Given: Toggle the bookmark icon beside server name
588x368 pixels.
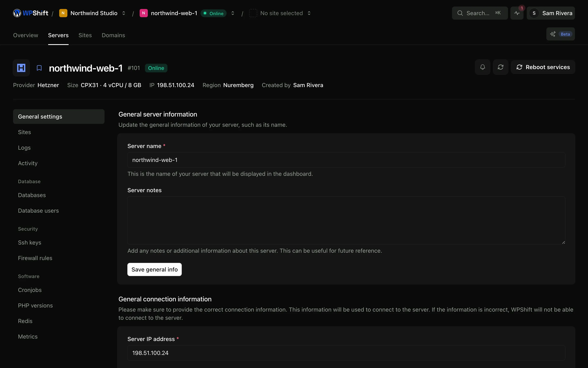Looking at the screenshot, I should 39,68.
